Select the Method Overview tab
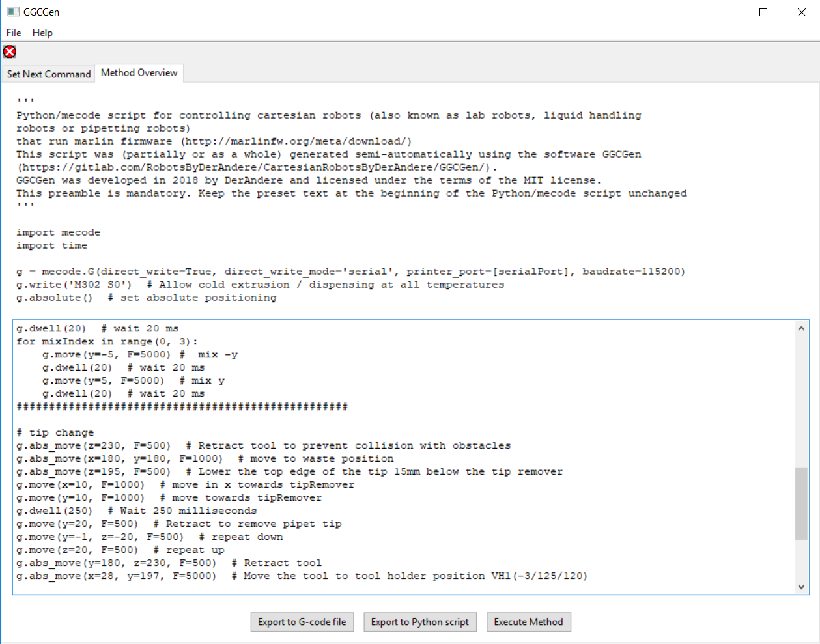 [x=139, y=73]
